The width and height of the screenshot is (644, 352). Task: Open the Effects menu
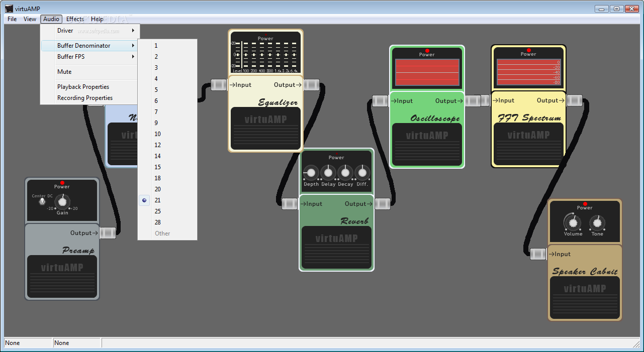75,19
